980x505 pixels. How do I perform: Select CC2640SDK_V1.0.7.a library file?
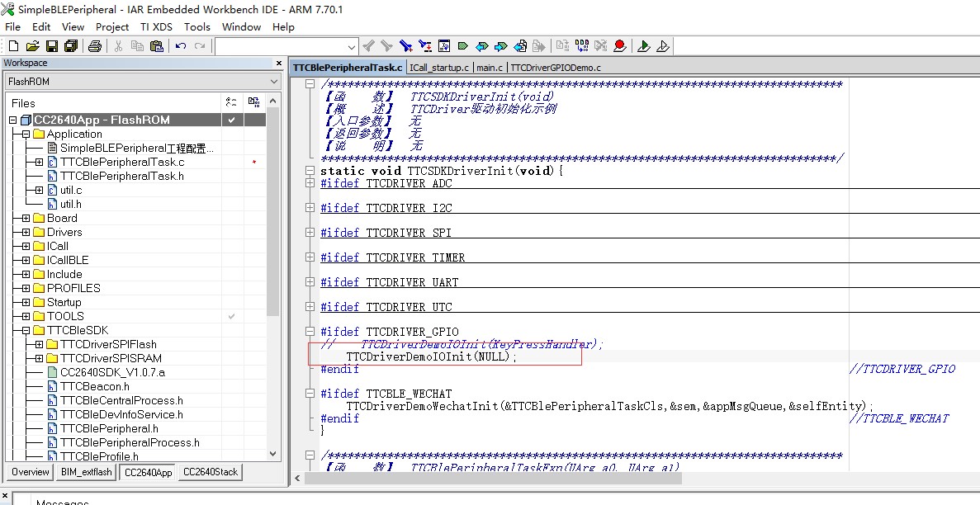(112, 372)
